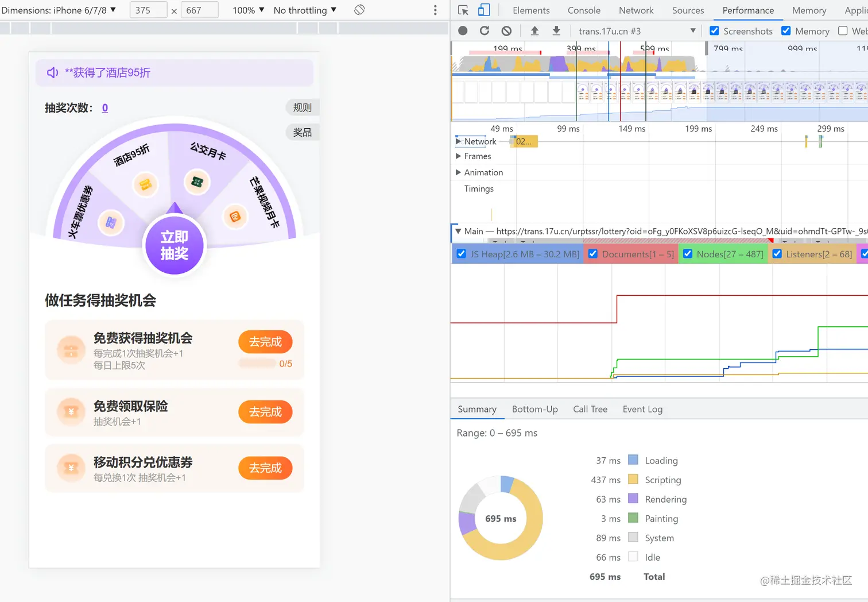This screenshot has height=602, width=868.
Task: Click 去完成 for 移动积分兑优惠券
Action: (265, 468)
